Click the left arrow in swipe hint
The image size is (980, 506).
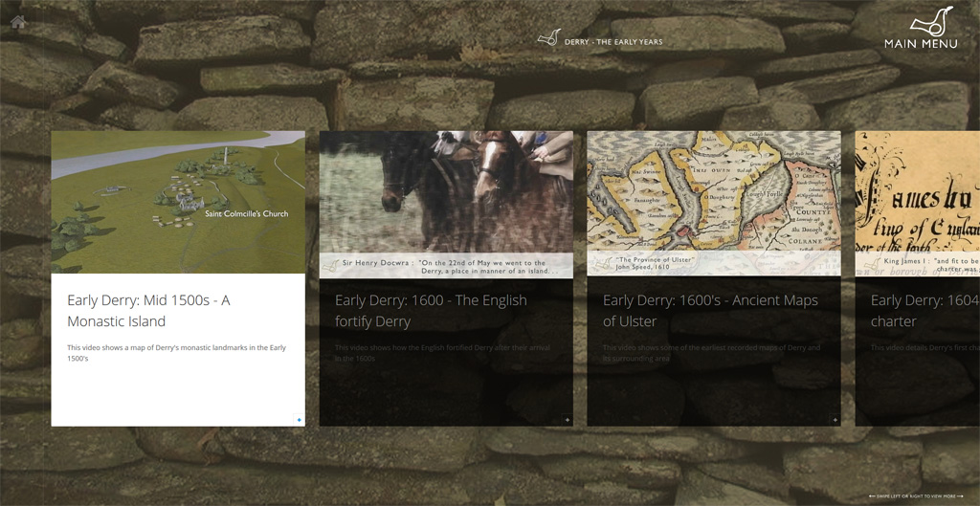[x=872, y=496]
